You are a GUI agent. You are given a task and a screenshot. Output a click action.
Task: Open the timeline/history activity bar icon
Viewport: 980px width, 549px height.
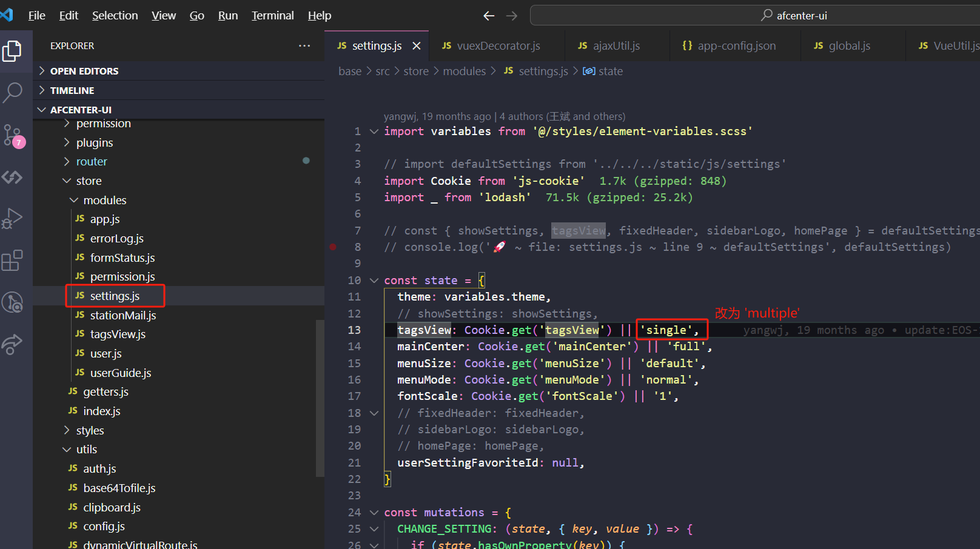coord(12,302)
